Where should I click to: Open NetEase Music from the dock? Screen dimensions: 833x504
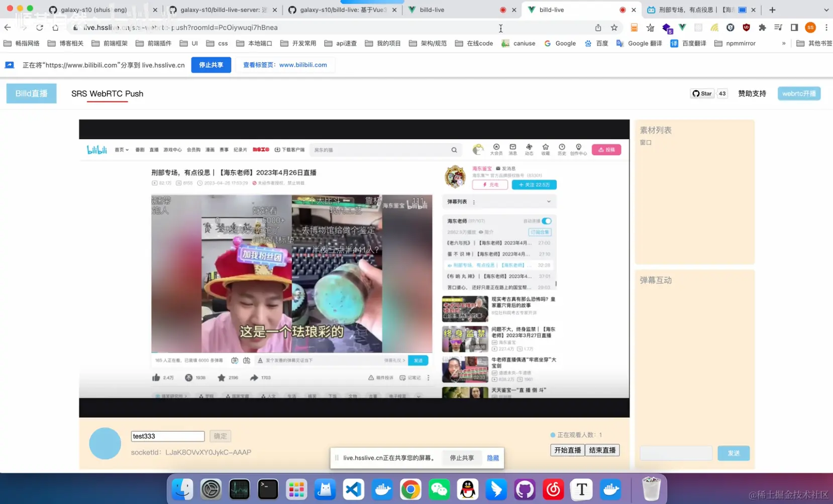coord(553,489)
